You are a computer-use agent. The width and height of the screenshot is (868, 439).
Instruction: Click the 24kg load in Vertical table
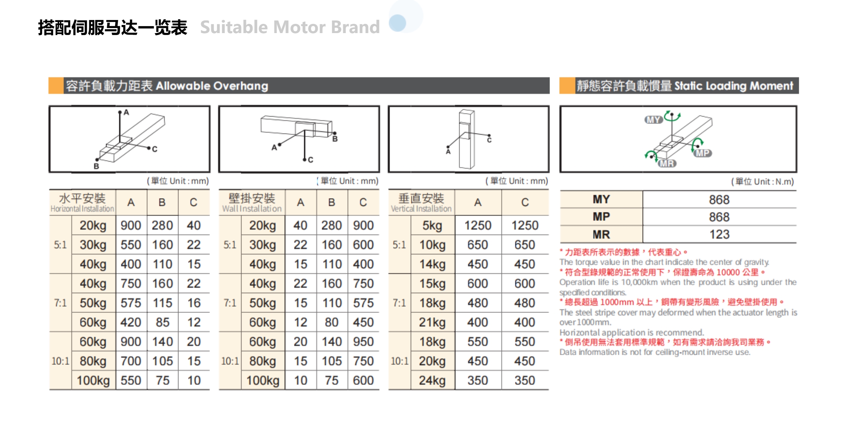(432, 381)
